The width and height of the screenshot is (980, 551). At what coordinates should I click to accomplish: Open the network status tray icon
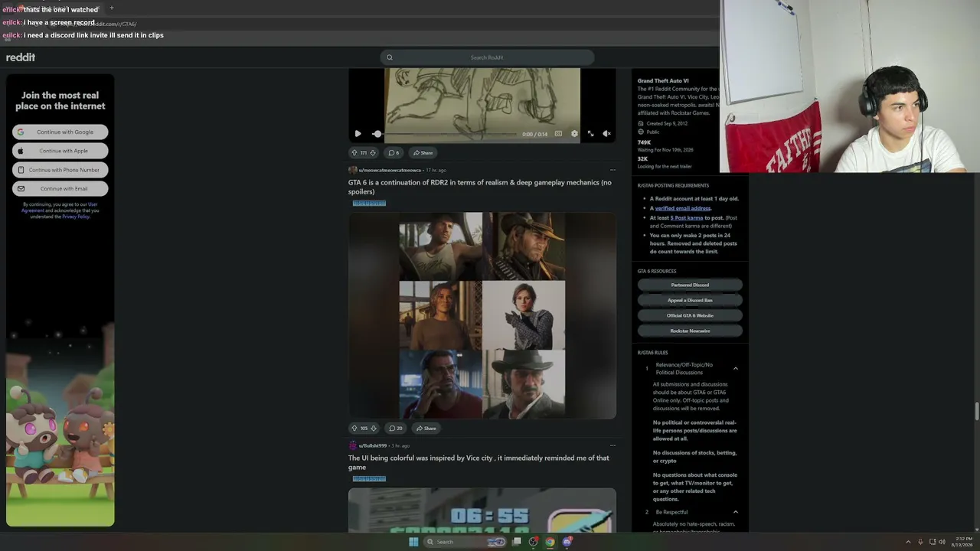[x=933, y=542]
